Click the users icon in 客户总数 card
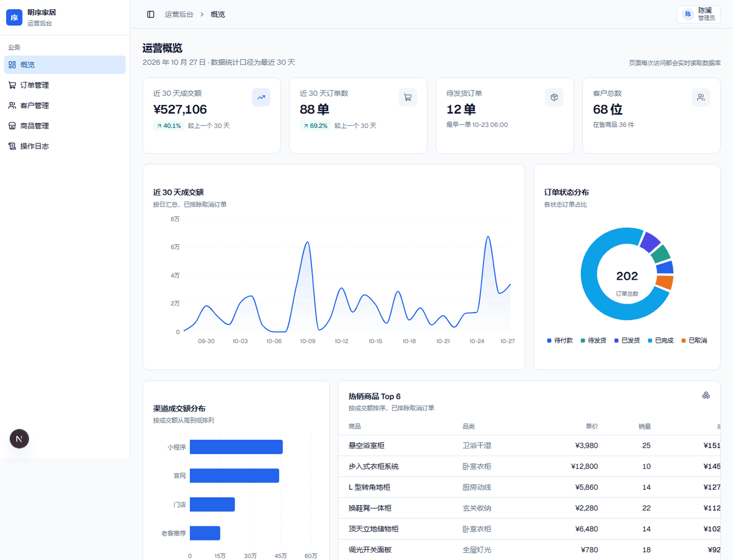Screen dimensions: 733x560 point(701,97)
